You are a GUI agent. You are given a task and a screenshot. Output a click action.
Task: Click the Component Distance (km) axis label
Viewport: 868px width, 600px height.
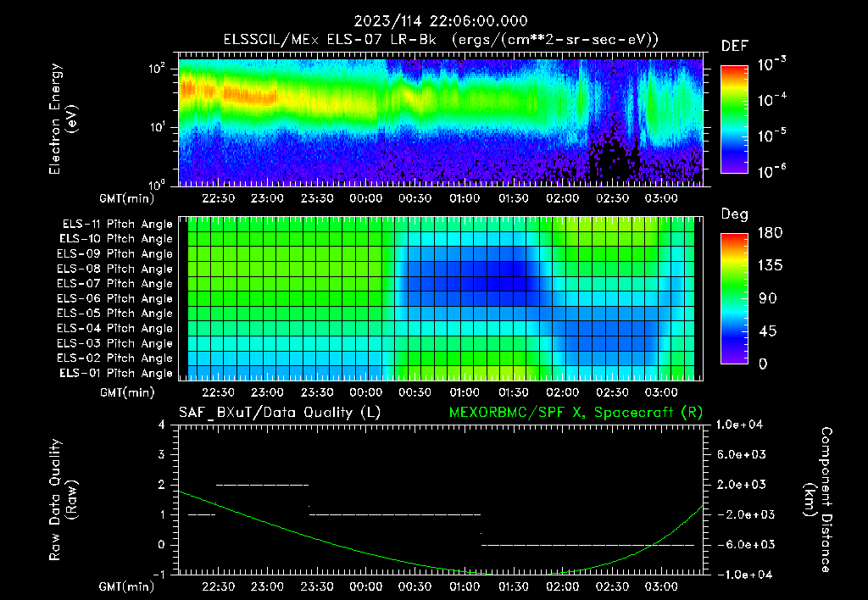(x=818, y=500)
